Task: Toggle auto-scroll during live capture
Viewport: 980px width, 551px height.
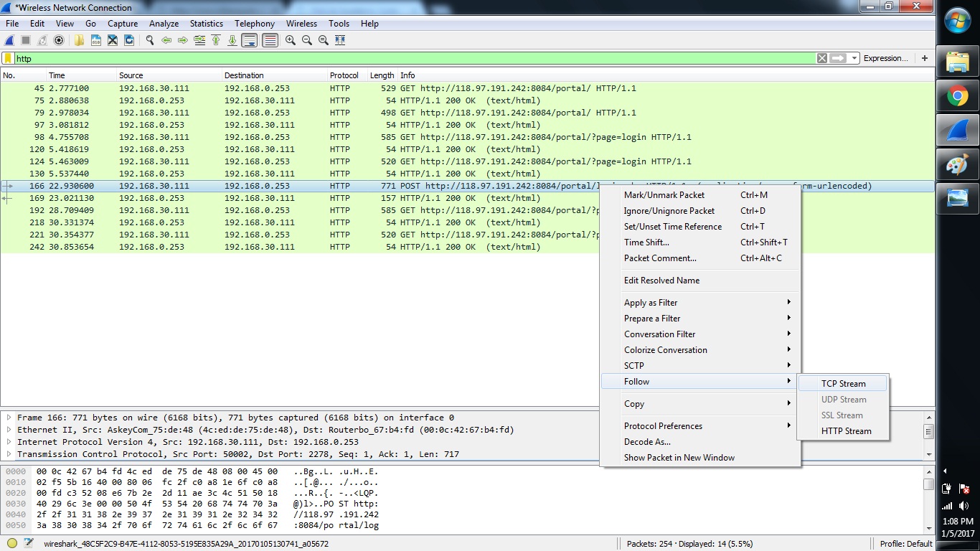Action: pos(249,40)
